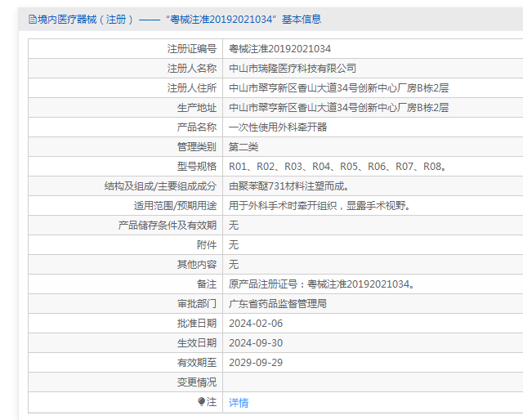Screen dimensions: 523x420
Task: Click the 备注 label cell
Action: (125, 284)
